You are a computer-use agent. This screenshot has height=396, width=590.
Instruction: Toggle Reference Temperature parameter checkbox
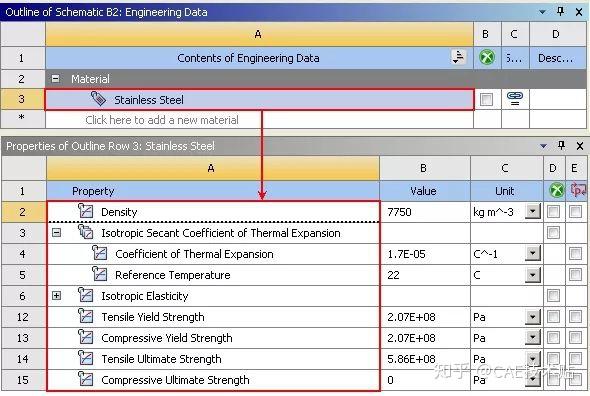tap(575, 274)
